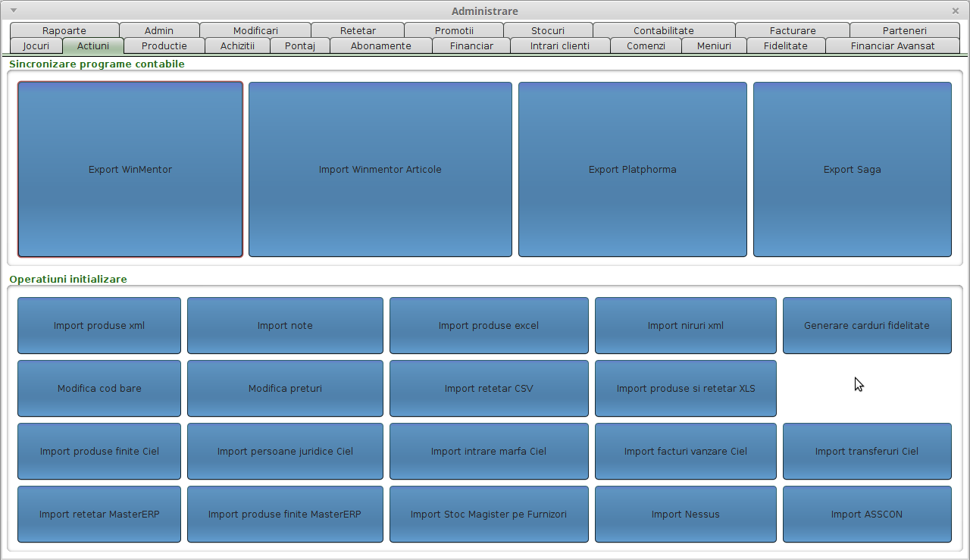Open the Jocuri tab
This screenshot has width=970, height=560.
tap(36, 45)
